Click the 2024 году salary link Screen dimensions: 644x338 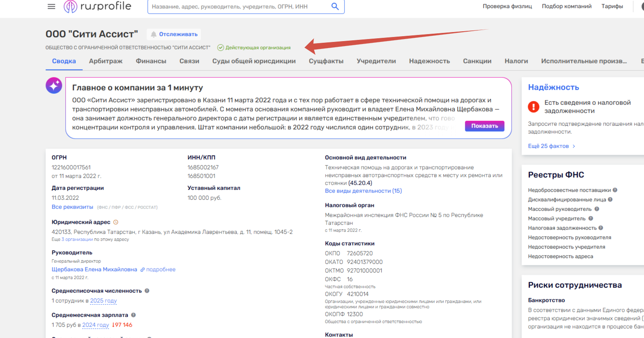click(x=96, y=325)
